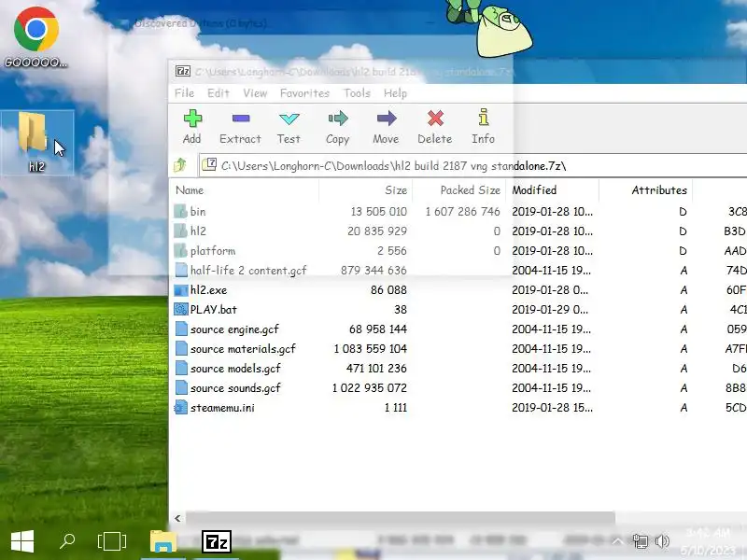Select the hl2 desktop folder
Viewport: 747px width, 560px height.
tap(36, 143)
